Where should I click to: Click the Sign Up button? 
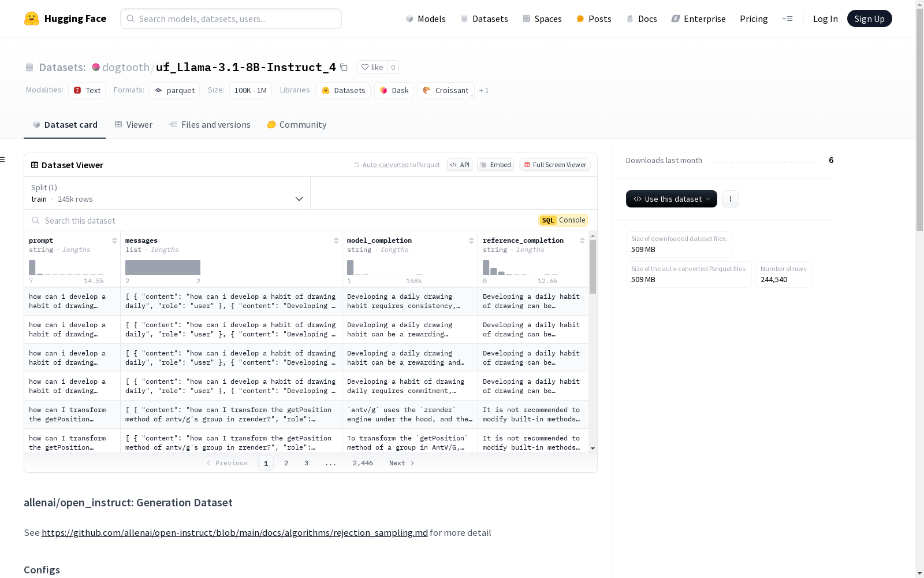click(869, 18)
